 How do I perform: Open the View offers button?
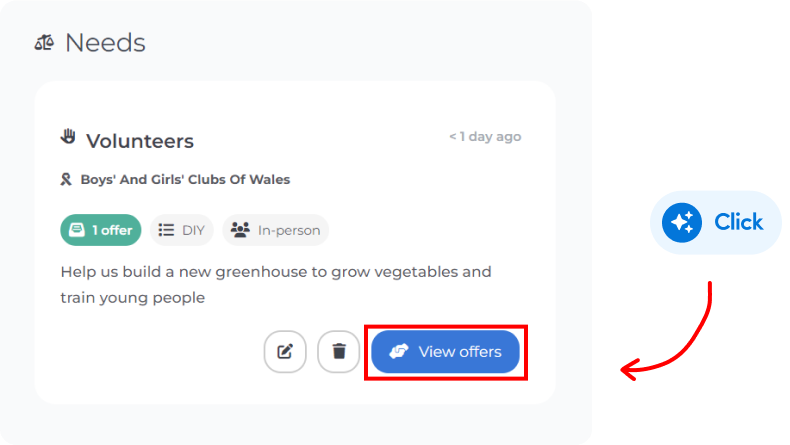[x=446, y=351]
